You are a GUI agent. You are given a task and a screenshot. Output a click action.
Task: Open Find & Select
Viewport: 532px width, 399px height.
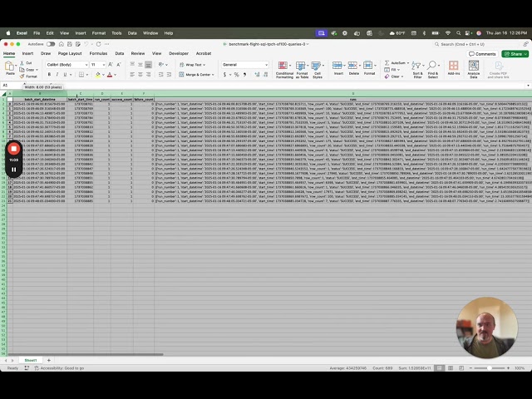pos(432,70)
